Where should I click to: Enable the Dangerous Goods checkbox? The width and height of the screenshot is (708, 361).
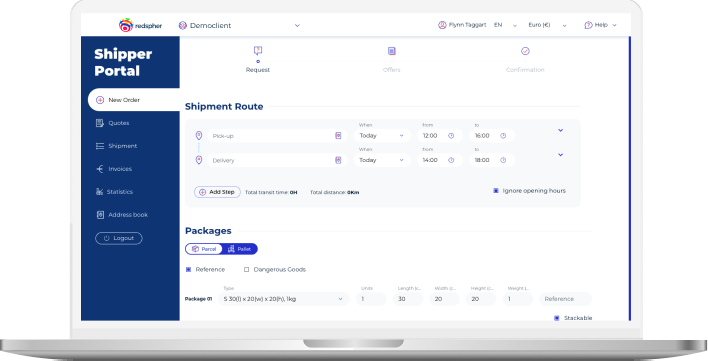247,270
